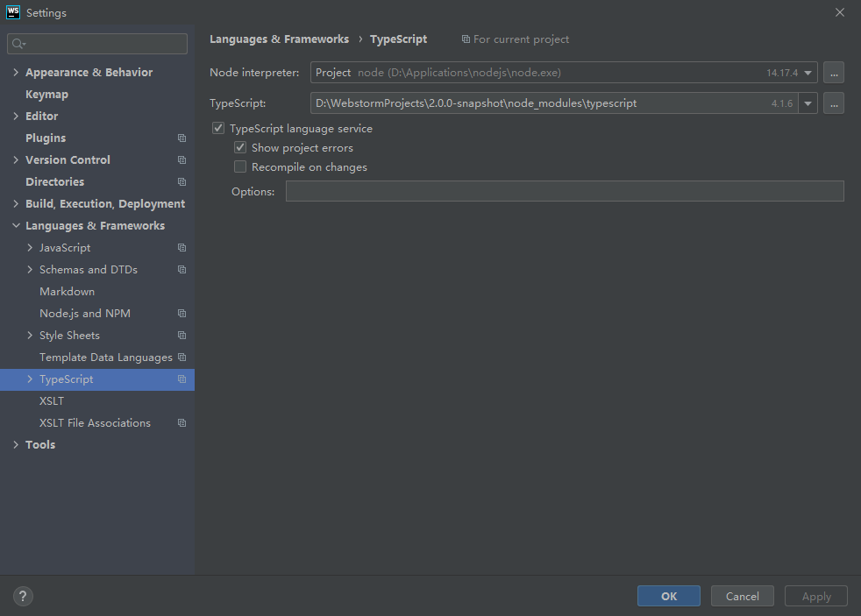Enable Recompile on changes checkbox
The height and width of the screenshot is (616, 861).
click(x=240, y=166)
